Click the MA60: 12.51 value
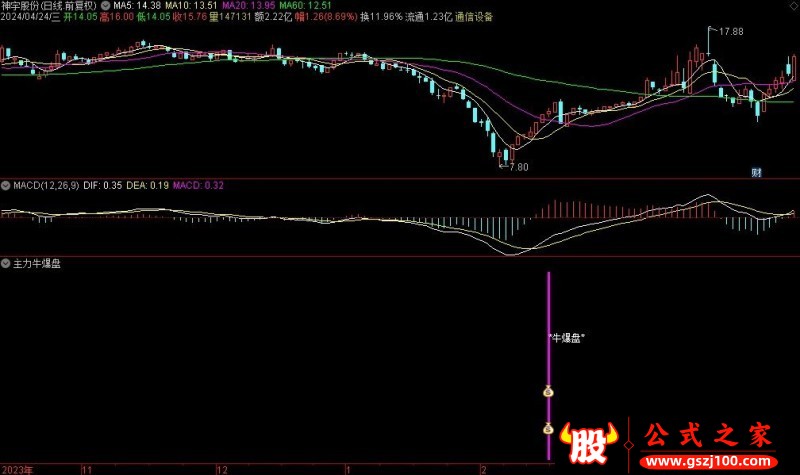The image size is (800, 475). pos(305,6)
